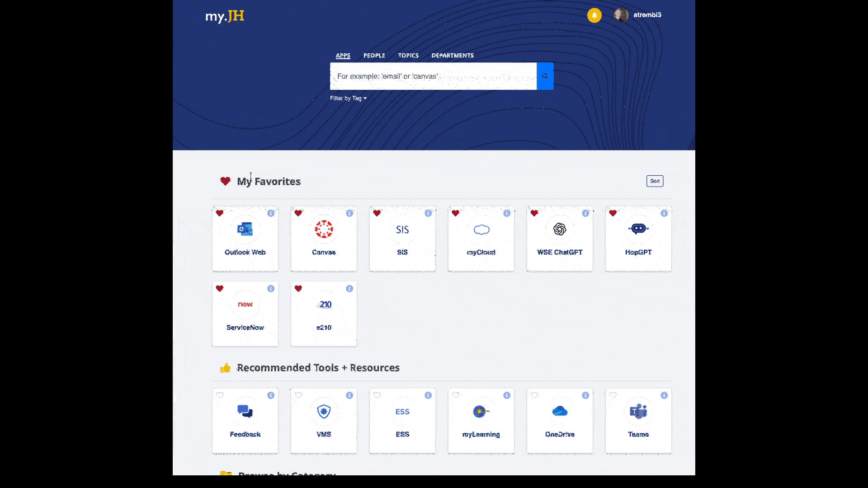Click the atrembi3 profile photo
This screenshot has width=868, height=488.
click(x=621, y=15)
